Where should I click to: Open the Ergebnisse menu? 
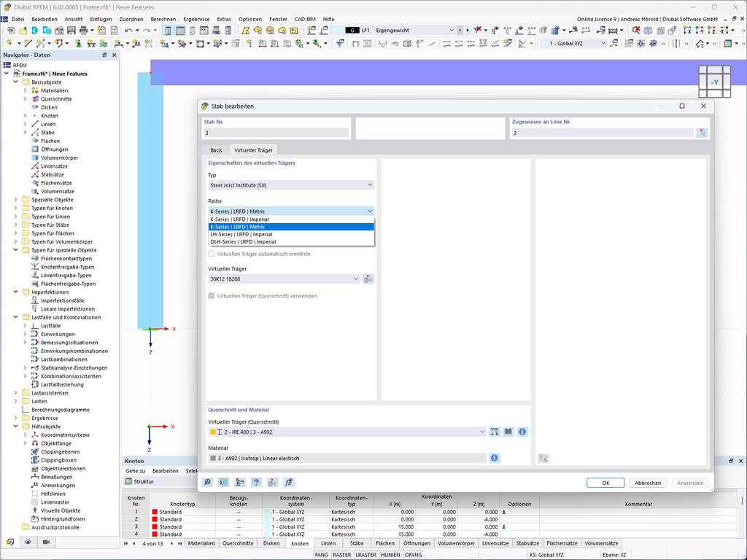pyautogui.click(x=196, y=19)
